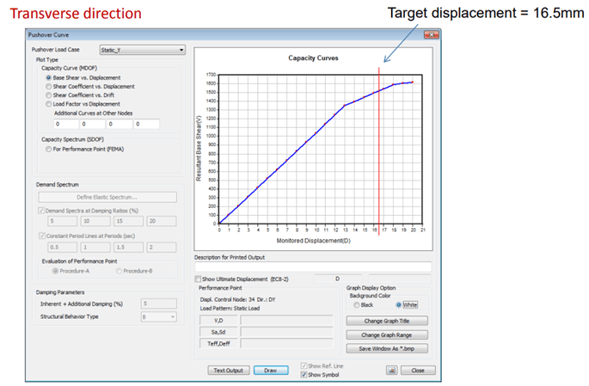Click the Monitored Displacement(D) axis label
The image size is (589, 386).
314,240
